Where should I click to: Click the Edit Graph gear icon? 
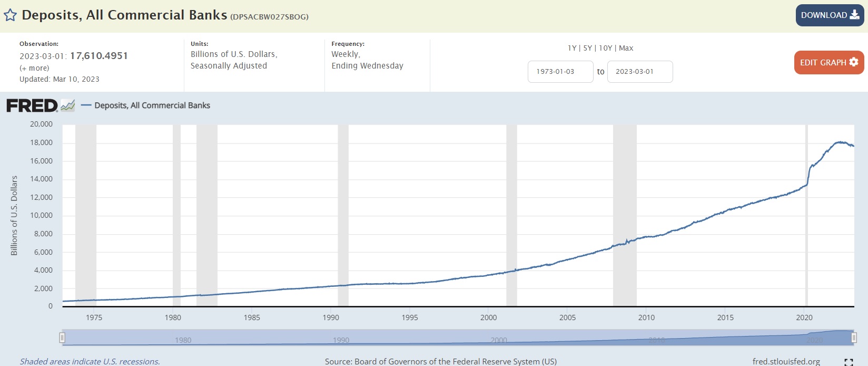tap(854, 62)
